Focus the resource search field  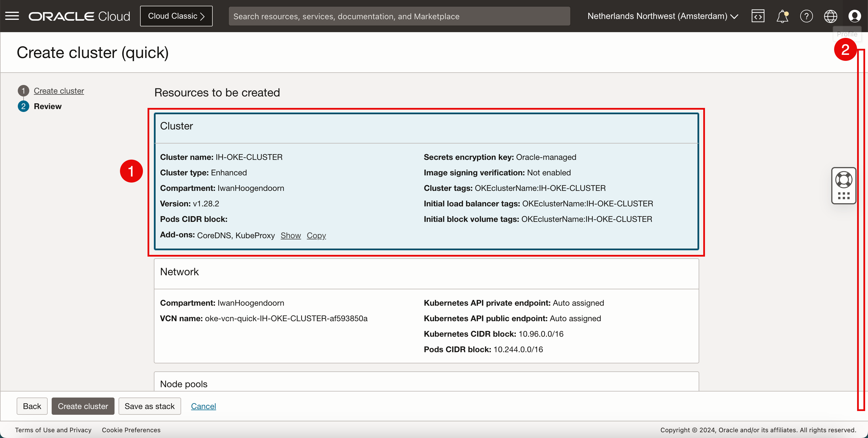pos(399,16)
